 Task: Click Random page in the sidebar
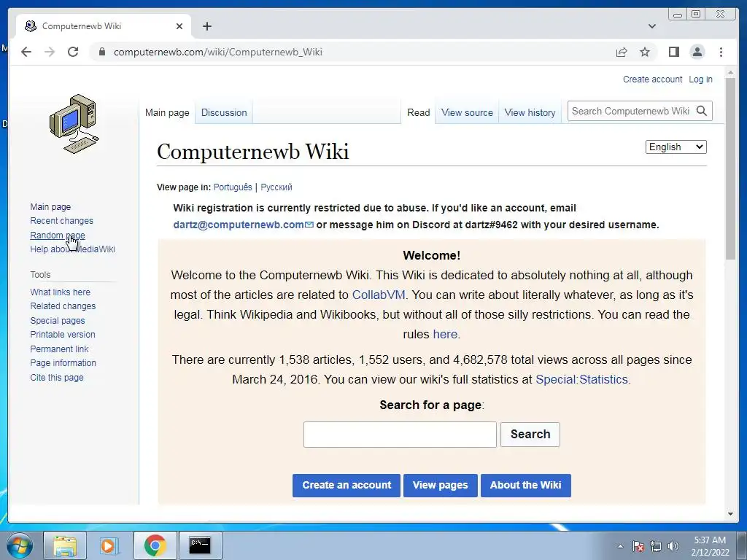(x=58, y=236)
